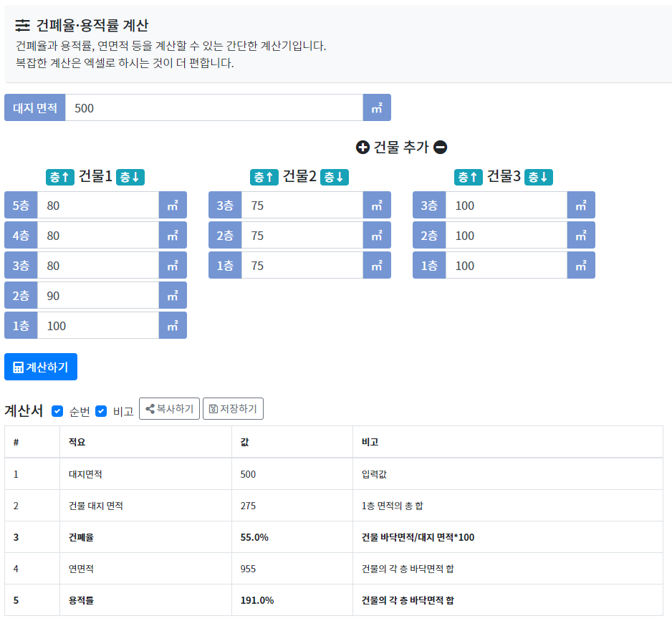Screen dimensions: 672x621
Task: Click the 용적률 value 191.0%
Action: tap(256, 600)
